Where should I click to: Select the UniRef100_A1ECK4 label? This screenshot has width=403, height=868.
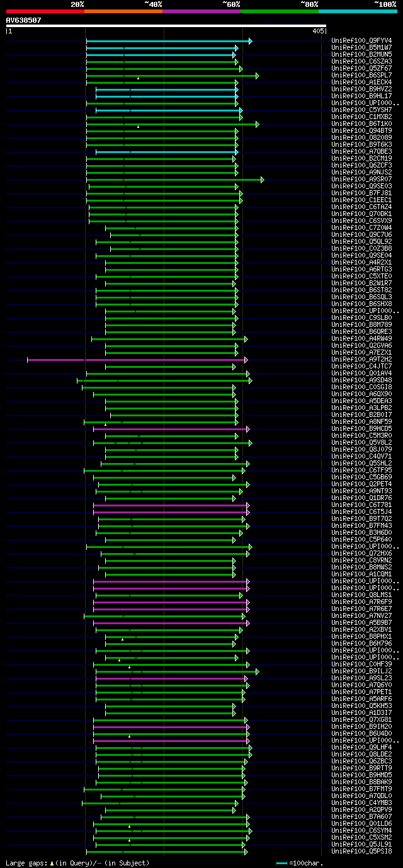pyautogui.click(x=361, y=83)
